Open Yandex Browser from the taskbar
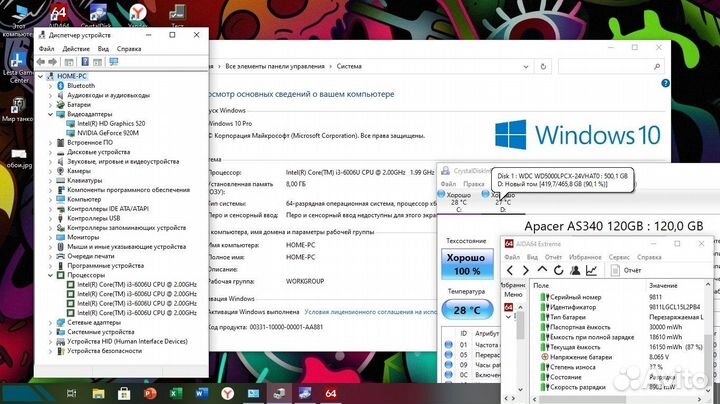The width and height of the screenshot is (720, 404). [227, 393]
